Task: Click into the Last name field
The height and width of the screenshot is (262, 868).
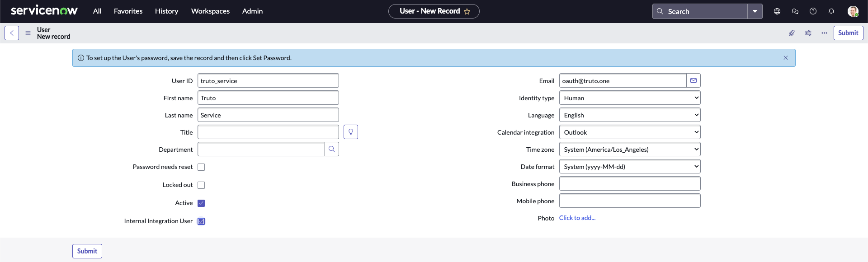Action: (x=268, y=115)
